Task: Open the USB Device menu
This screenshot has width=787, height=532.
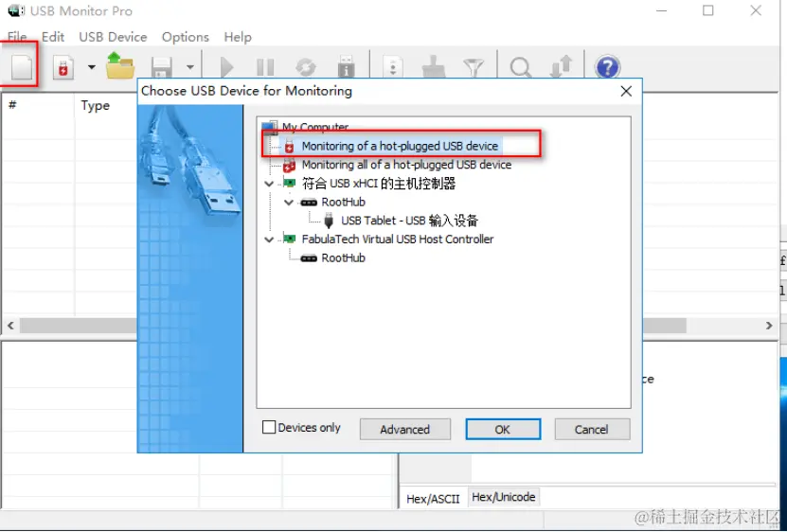Action: click(x=113, y=37)
